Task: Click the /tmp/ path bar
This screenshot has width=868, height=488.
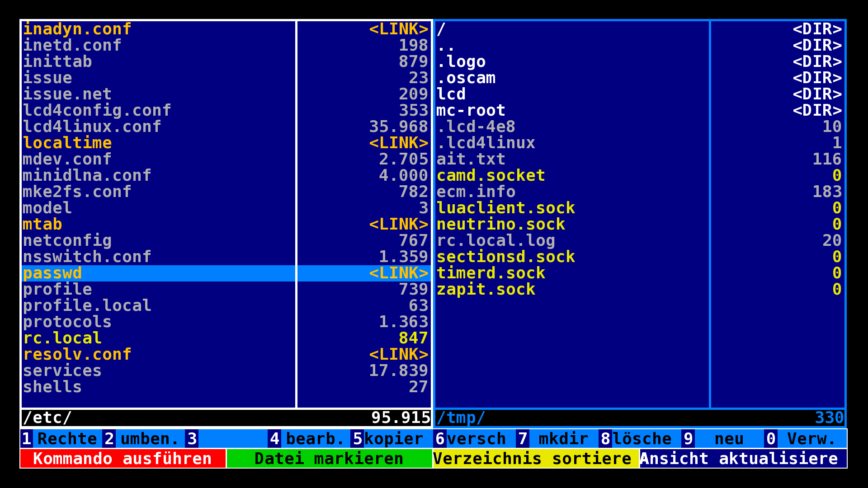Action: tap(461, 418)
